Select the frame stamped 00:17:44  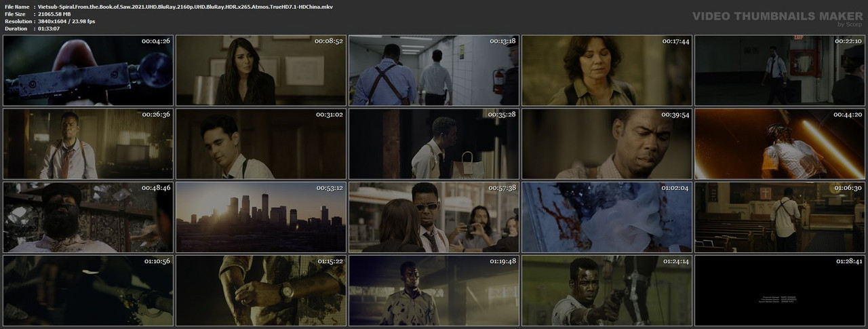coord(607,71)
